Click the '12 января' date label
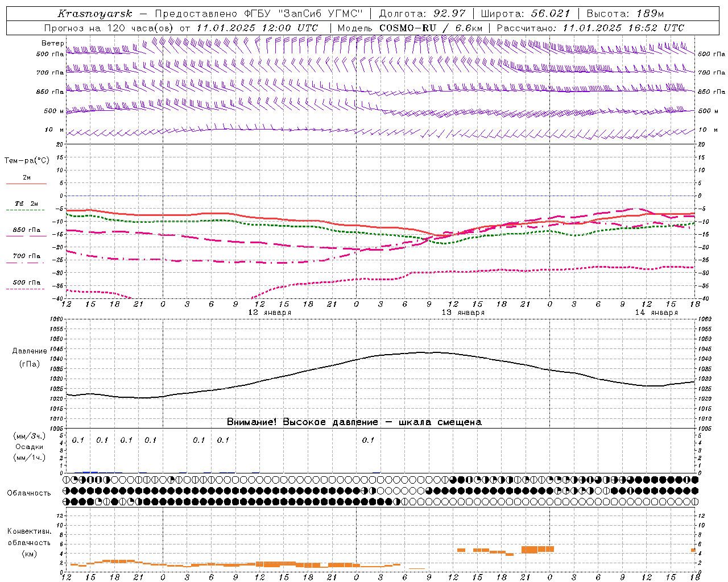Viewport: 728px width, 582px height. (x=270, y=313)
